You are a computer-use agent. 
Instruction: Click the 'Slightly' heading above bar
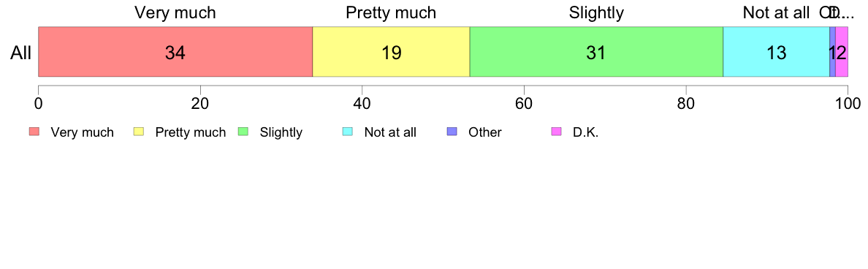(597, 12)
